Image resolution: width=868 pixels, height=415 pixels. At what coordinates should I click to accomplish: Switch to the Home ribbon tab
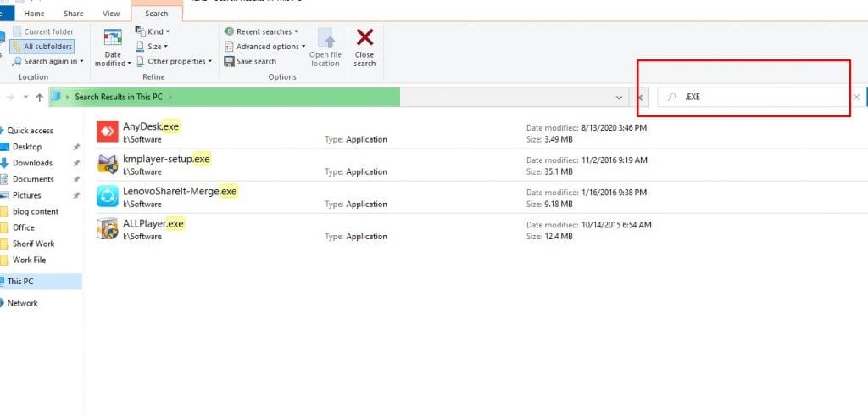coord(34,14)
